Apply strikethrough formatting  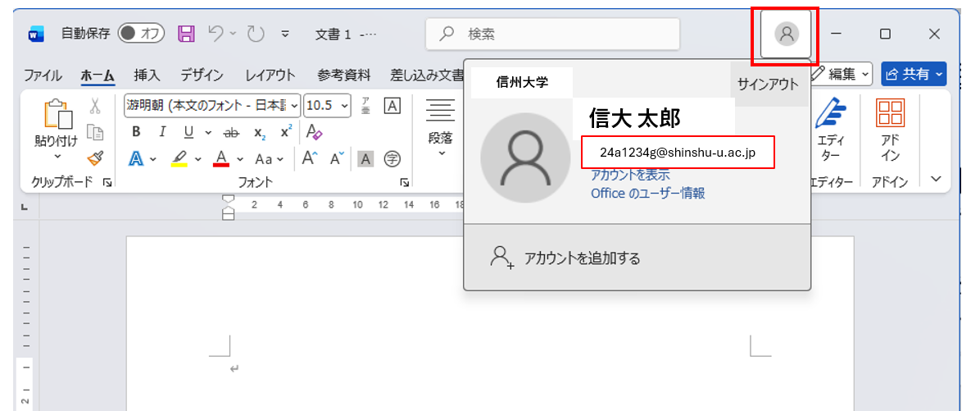point(231,132)
